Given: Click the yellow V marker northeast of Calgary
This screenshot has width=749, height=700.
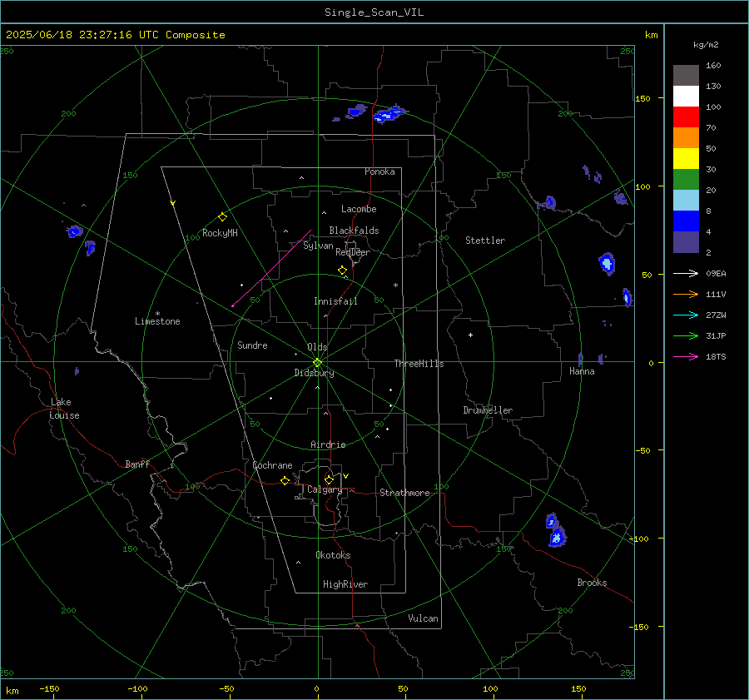Looking at the screenshot, I should pyautogui.click(x=346, y=476).
